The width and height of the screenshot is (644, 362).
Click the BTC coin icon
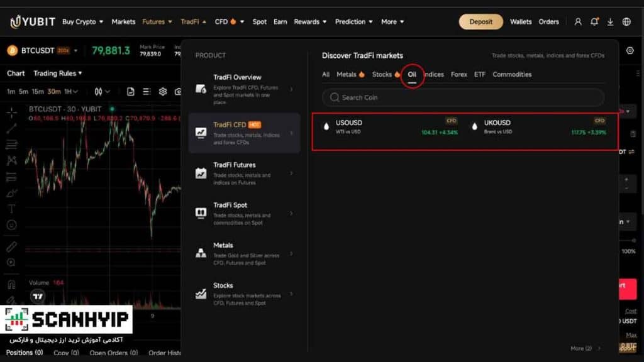(12, 50)
